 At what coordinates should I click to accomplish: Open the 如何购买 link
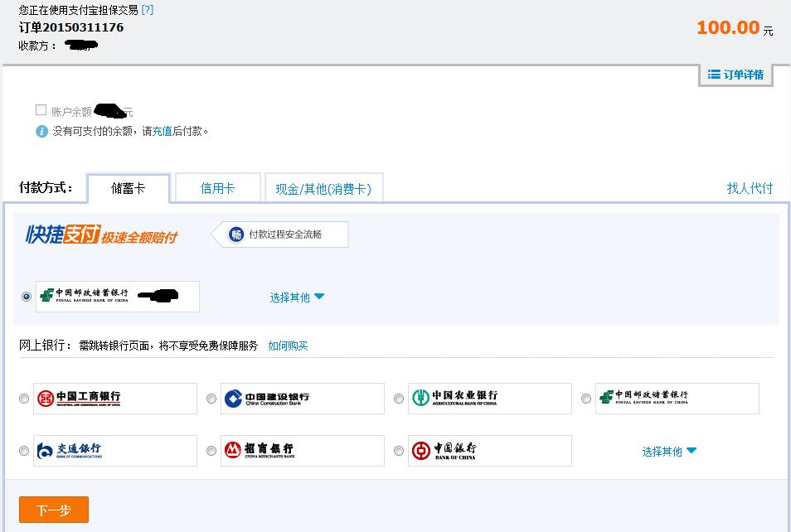(288, 346)
